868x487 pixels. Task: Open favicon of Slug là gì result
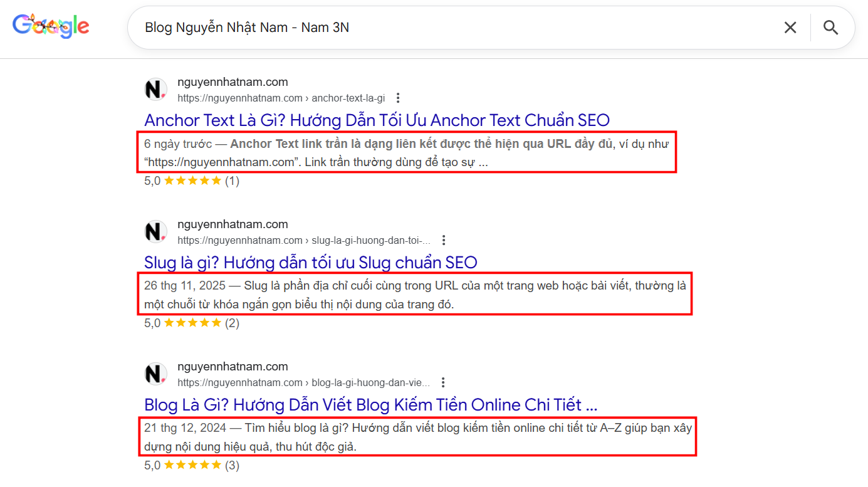point(155,232)
